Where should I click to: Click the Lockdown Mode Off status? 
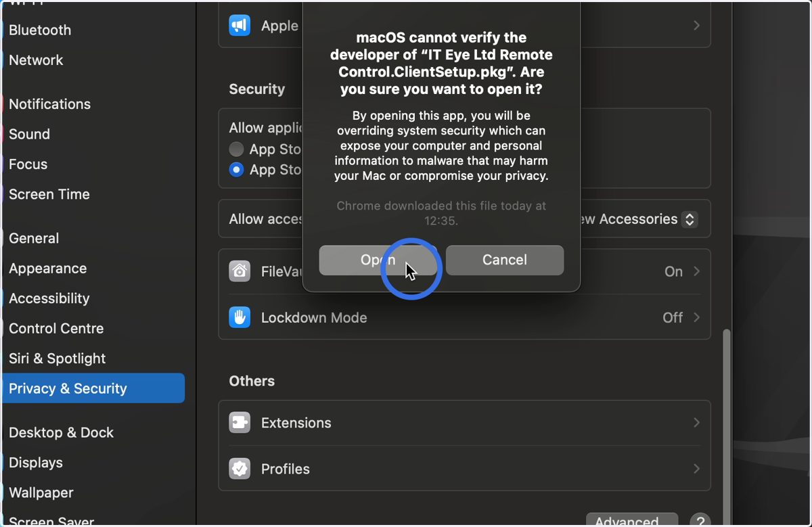673,317
